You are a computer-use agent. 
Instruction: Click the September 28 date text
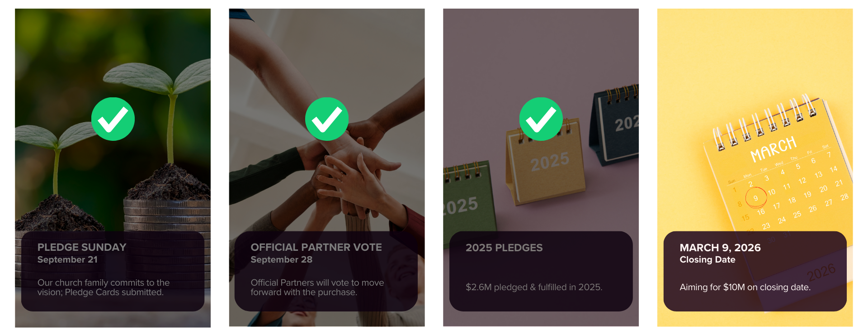point(281,259)
